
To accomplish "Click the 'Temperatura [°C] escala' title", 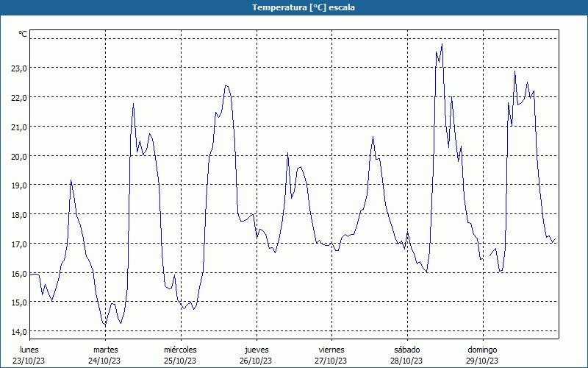I will pyautogui.click(x=304, y=7).
